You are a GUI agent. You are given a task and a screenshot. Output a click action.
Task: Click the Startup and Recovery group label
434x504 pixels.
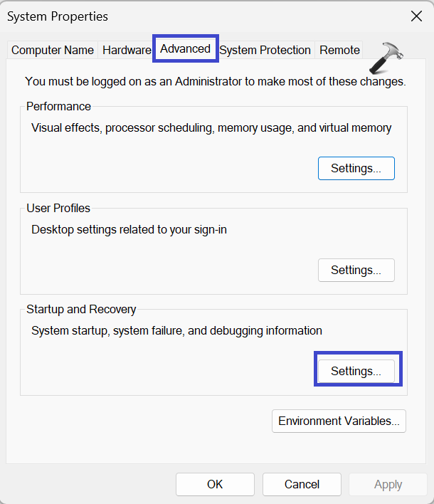[x=81, y=310]
